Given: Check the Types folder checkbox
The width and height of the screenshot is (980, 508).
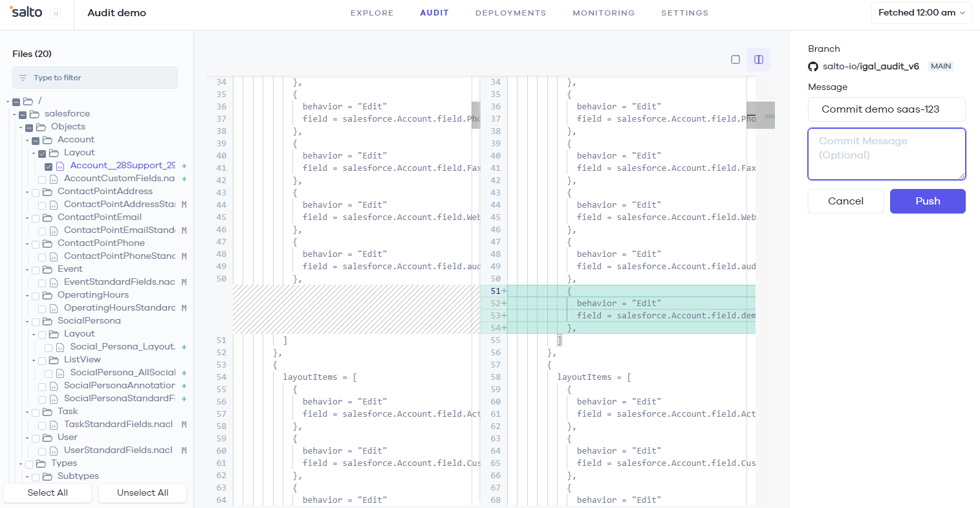Looking at the screenshot, I should point(29,464).
